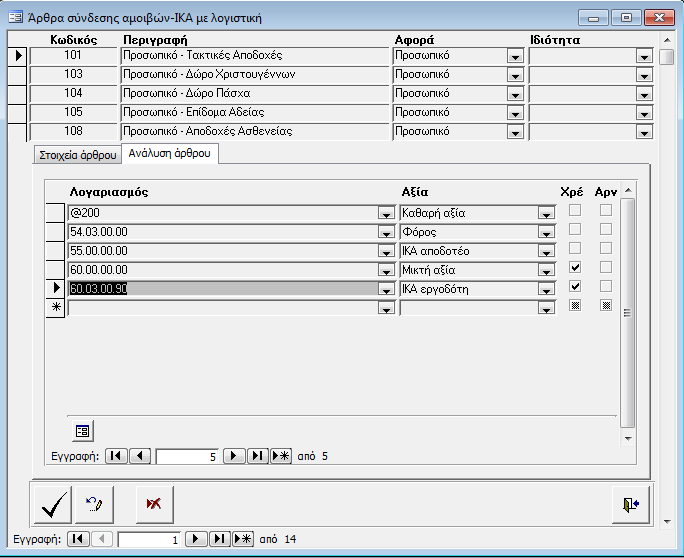Add new record in bottom navigator

click(x=243, y=539)
